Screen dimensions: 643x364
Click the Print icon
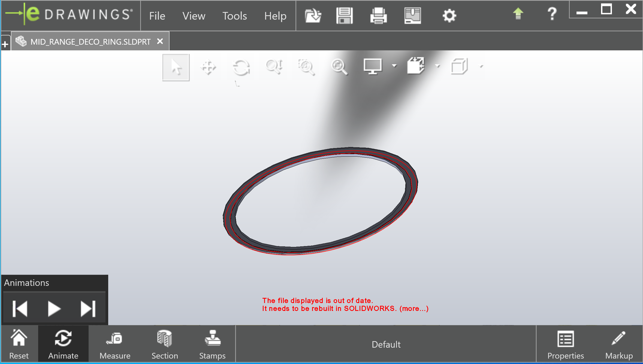pyautogui.click(x=378, y=16)
